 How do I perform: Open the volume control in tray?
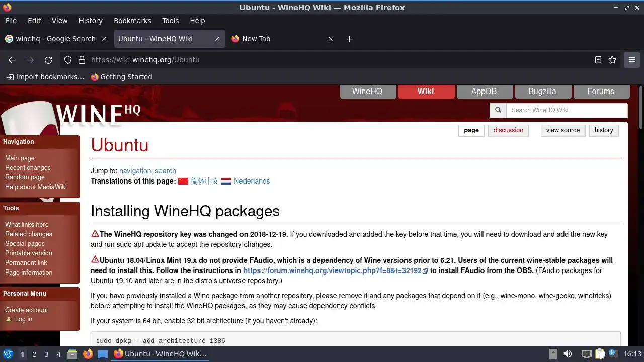pos(568,354)
